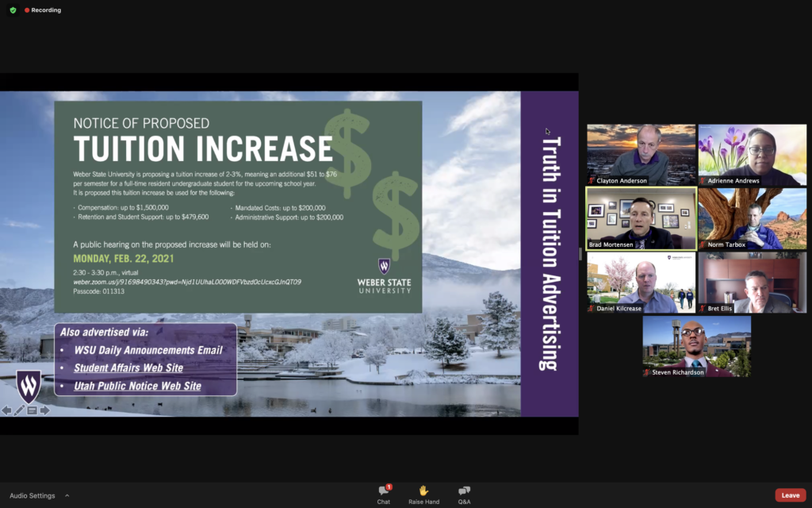Click "Mandated Costs: up to $200,000" line
Screen dimensions: 812x508
(280, 208)
